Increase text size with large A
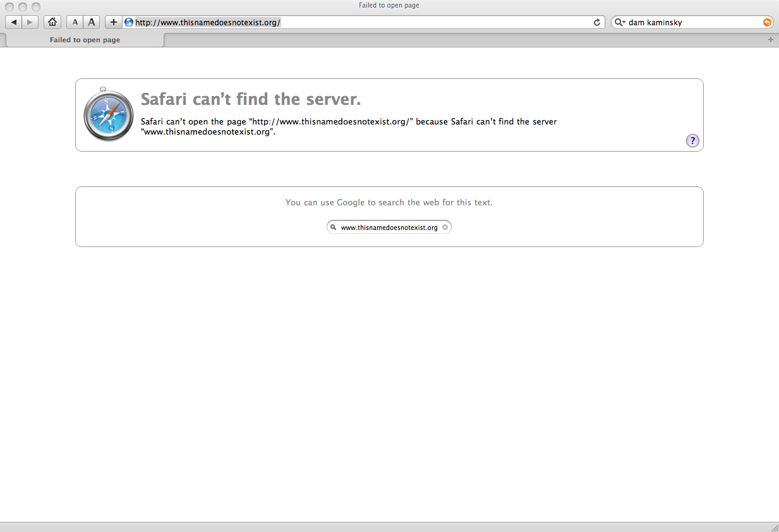Viewport: 779px width, 532px height. tap(92, 22)
